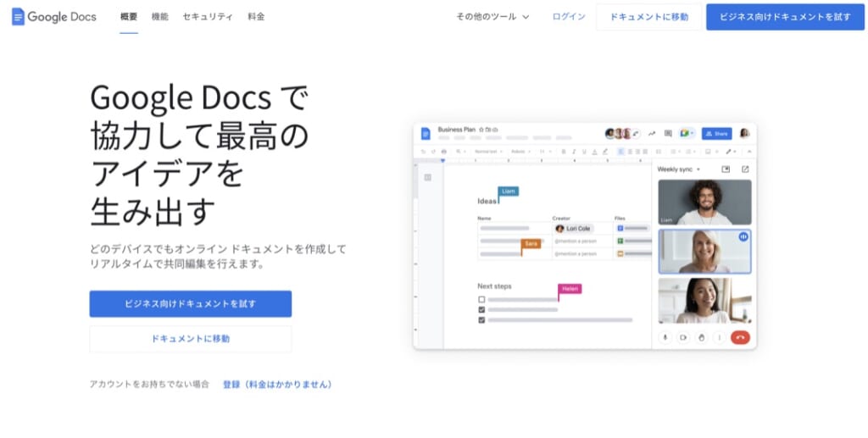Check the unchecked box under Next steps
This screenshot has height=438, width=868.
coord(481,299)
